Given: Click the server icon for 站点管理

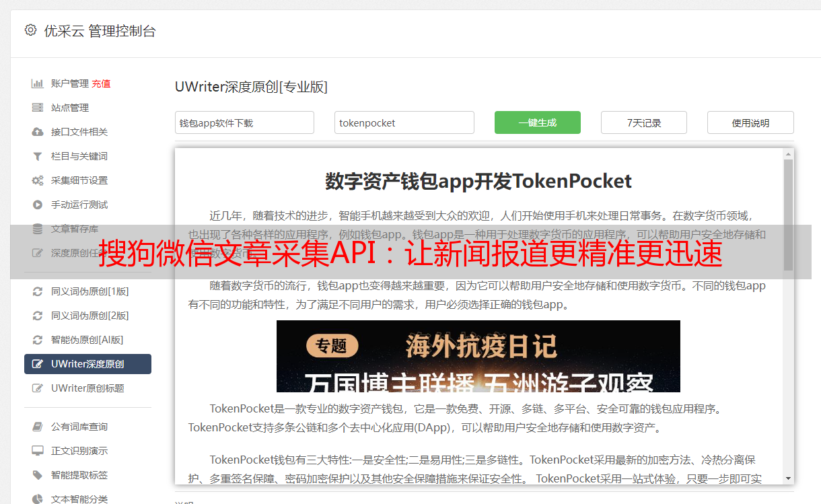Looking at the screenshot, I should (x=38, y=108).
